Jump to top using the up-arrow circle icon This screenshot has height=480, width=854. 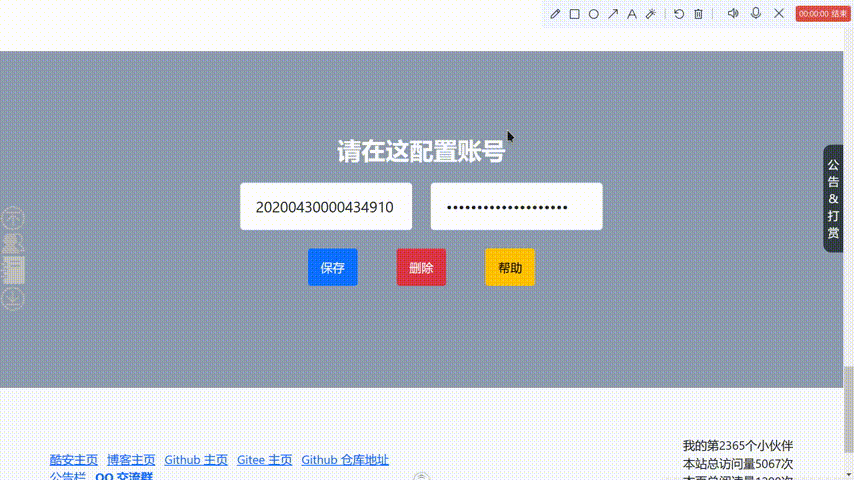(13, 218)
